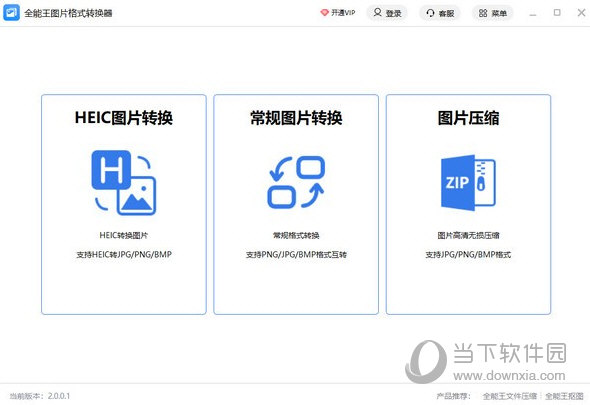This screenshot has height=405, width=590.
Task: Click the 登录 login button
Action: pyautogui.click(x=387, y=13)
